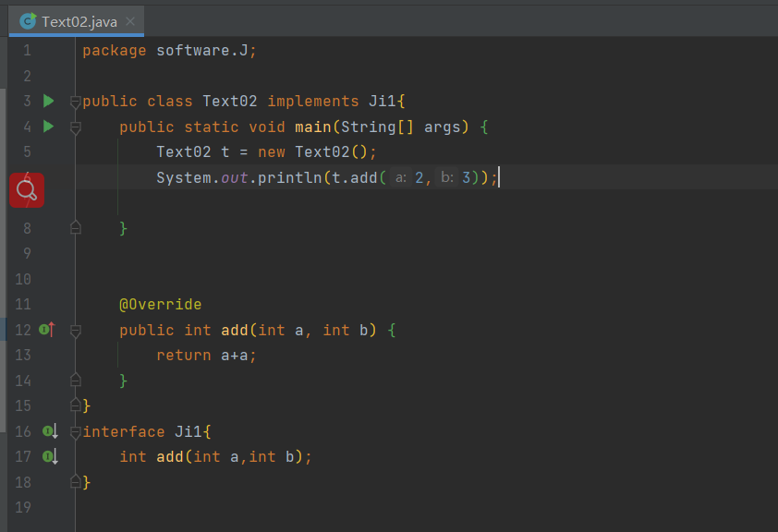Collapse the main method fold marker on line 4
This screenshot has height=532, width=778.
(x=76, y=128)
